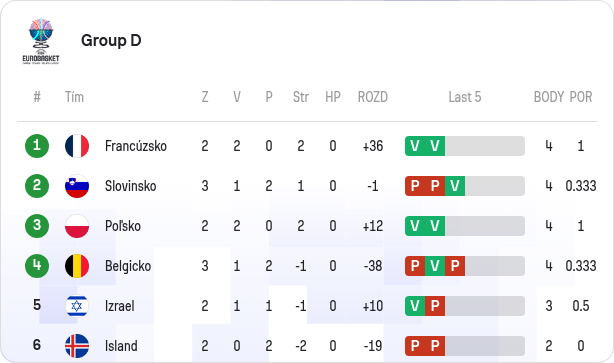Image resolution: width=614 pixels, height=363 pixels.
Task: Click the Belgium flag icon
Action: [77, 266]
